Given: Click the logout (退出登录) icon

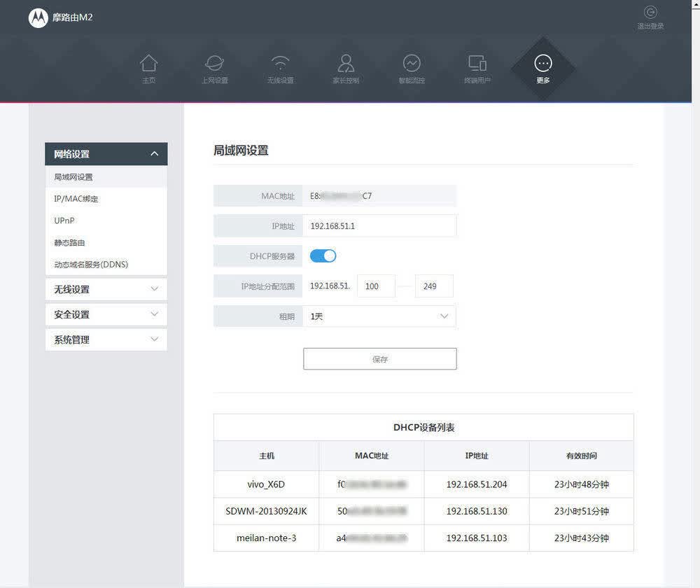Looking at the screenshot, I should click(650, 13).
